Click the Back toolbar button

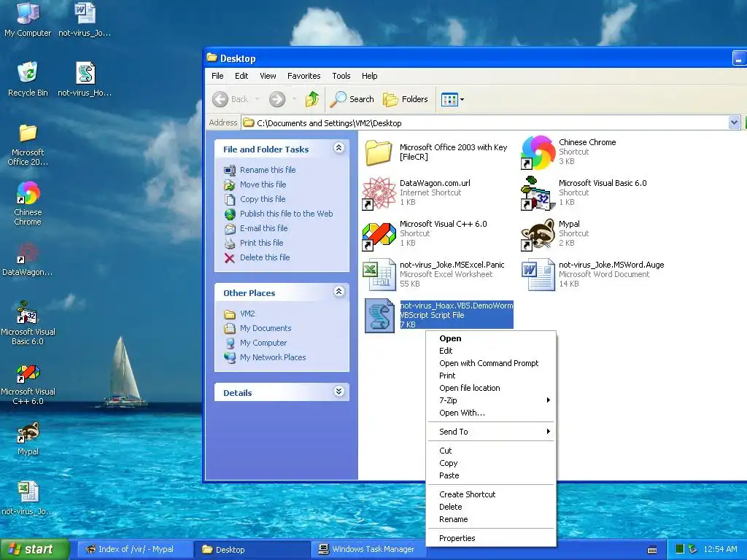tap(230, 99)
